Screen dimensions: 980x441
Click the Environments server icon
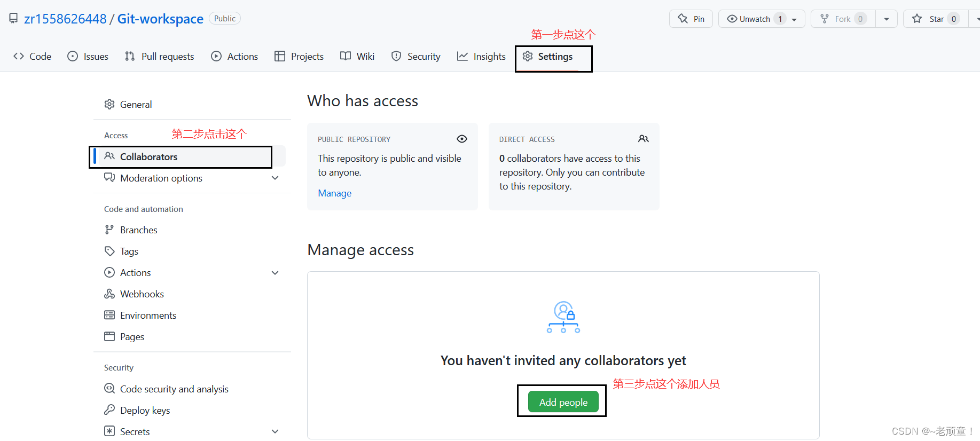tap(109, 315)
